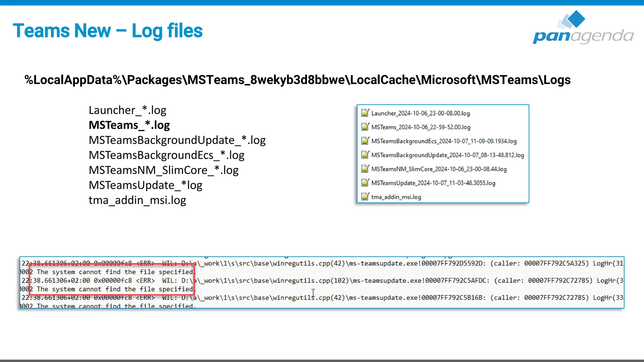Click log line with winregutils.cpp(102)
This screenshot has width=644, height=362.
pos(322,280)
